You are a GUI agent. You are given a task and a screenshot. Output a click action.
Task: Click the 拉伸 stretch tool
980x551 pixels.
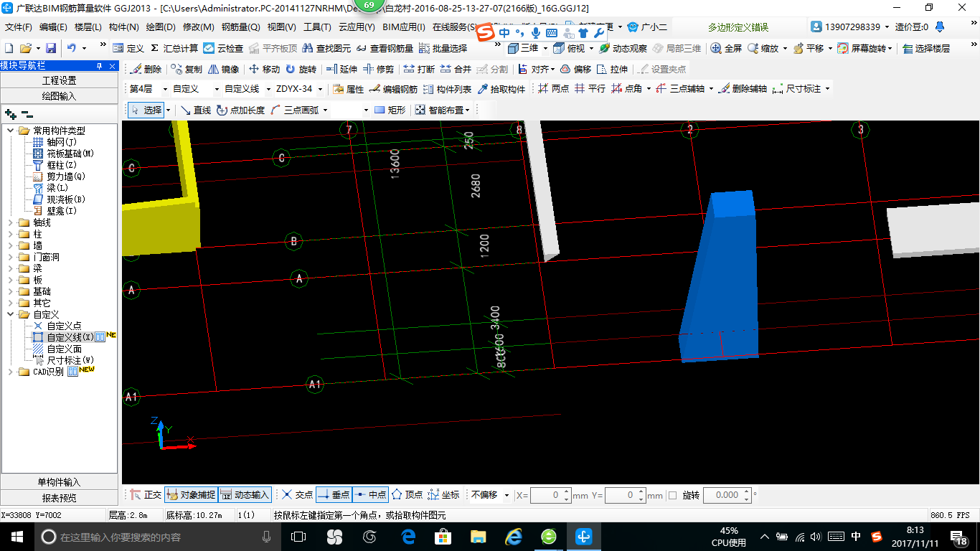point(612,70)
